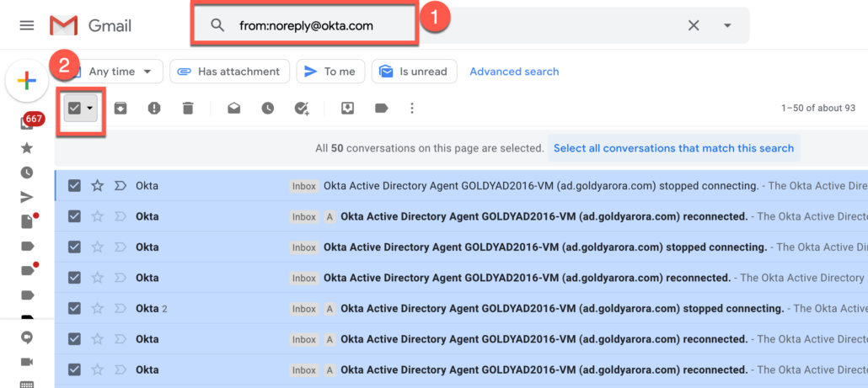
Task: Toggle importance marker on the read, non-bold Okta row
Action: (x=121, y=186)
